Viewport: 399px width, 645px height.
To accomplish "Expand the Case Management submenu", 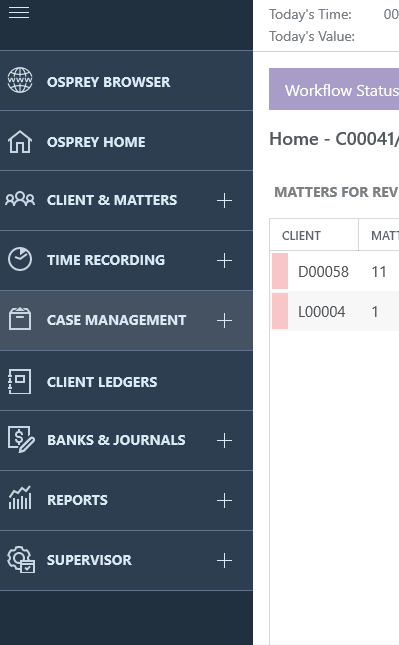I will (224, 321).
